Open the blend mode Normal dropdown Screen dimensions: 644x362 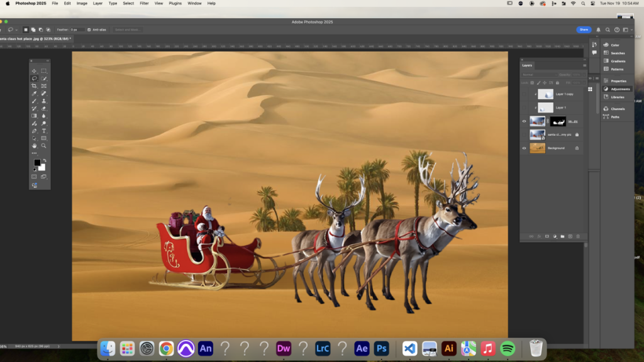[539, 75]
